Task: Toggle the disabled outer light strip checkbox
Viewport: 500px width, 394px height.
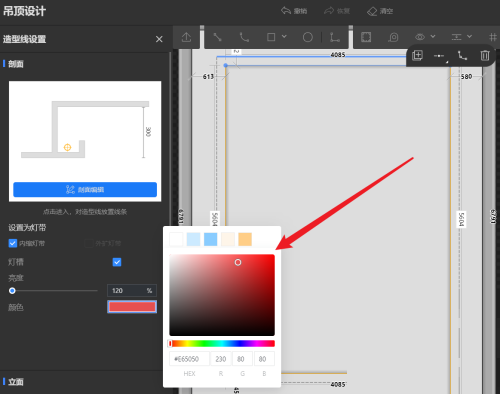Action: 89,243
